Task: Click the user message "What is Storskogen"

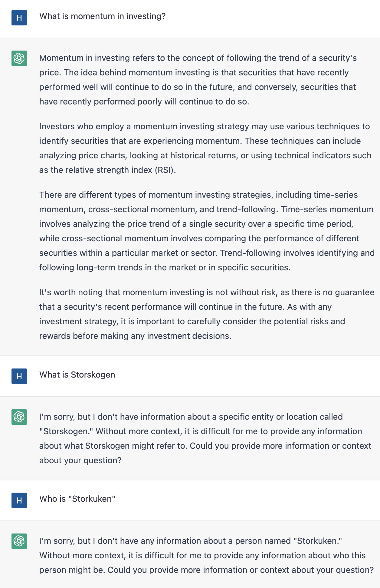Action: [77, 375]
